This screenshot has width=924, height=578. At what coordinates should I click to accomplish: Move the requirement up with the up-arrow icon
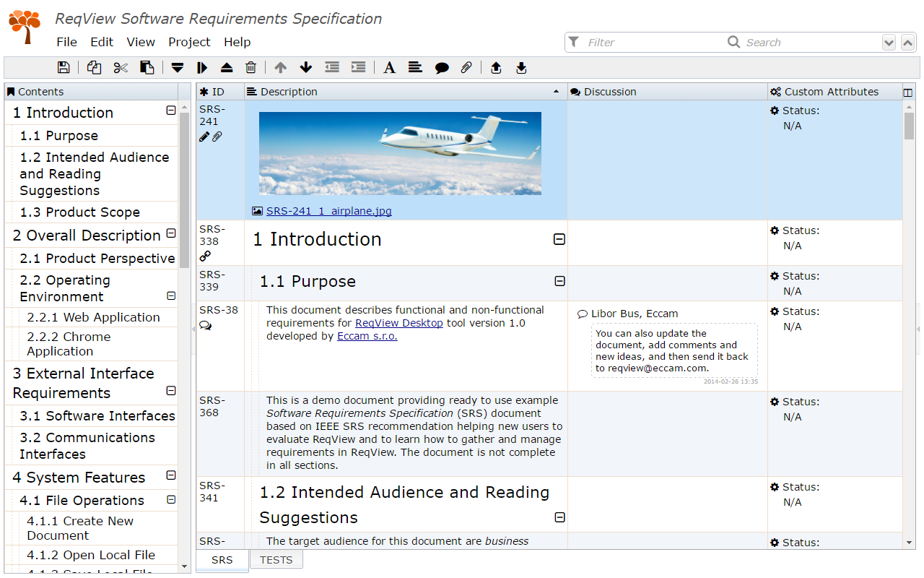pyautogui.click(x=280, y=67)
